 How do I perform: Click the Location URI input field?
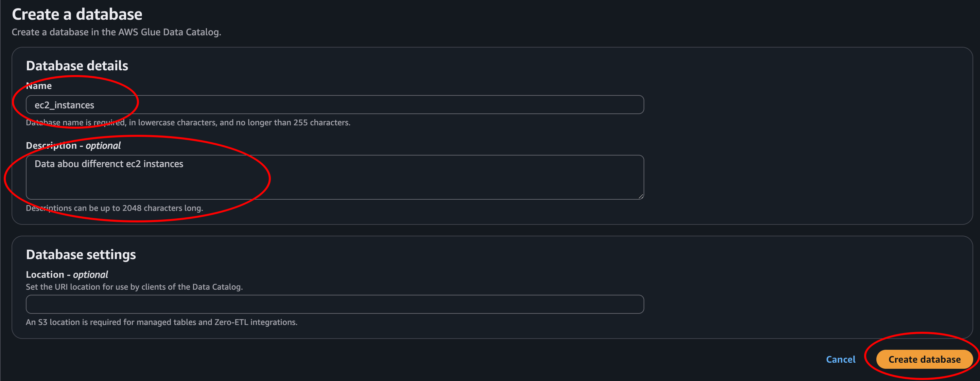tap(335, 304)
